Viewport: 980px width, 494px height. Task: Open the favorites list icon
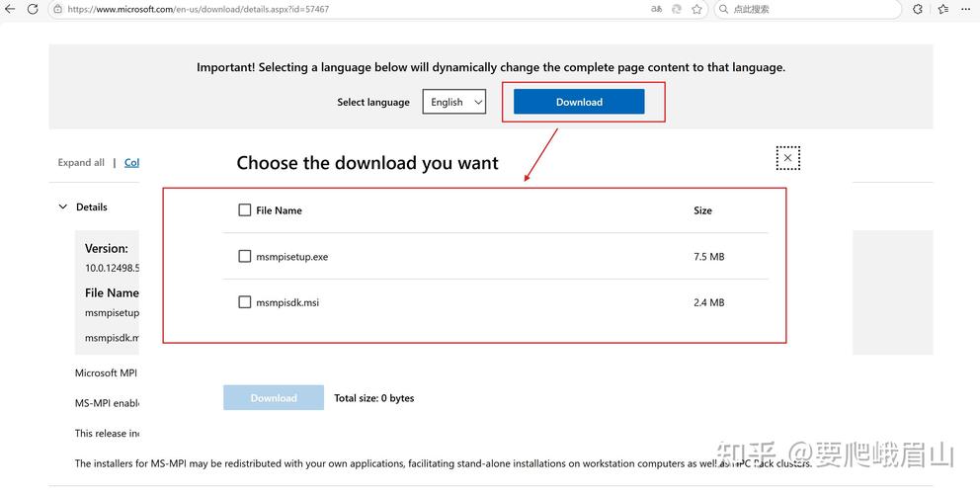[943, 9]
